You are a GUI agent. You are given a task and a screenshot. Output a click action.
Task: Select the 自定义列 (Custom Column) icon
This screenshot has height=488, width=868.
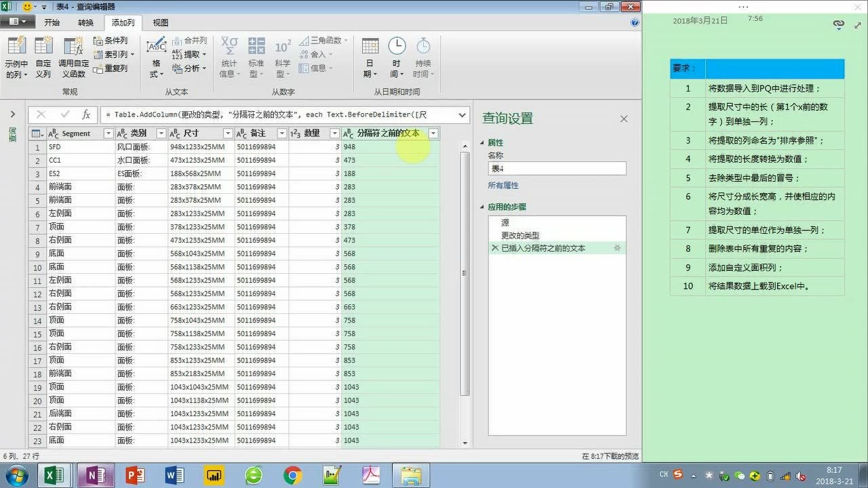43,54
